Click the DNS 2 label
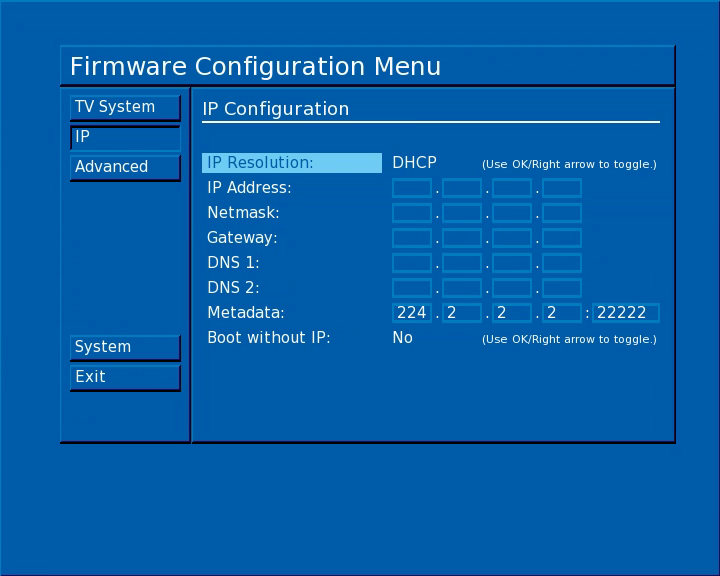The height and width of the screenshot is (576, 720). pyautogui.click(x=233, y=288)
